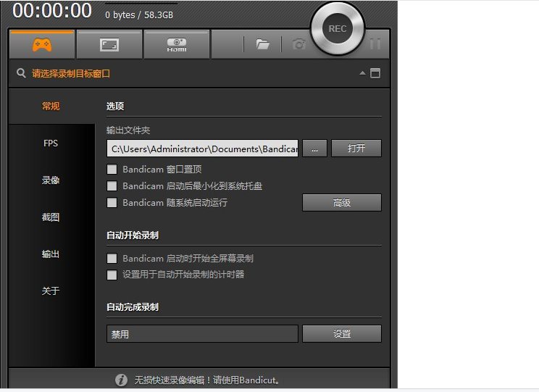This screenshot has width=539, height=392.
Task: Click the 无损快速录像编辑 Bandicut message
Action: (x=207, y=380)
